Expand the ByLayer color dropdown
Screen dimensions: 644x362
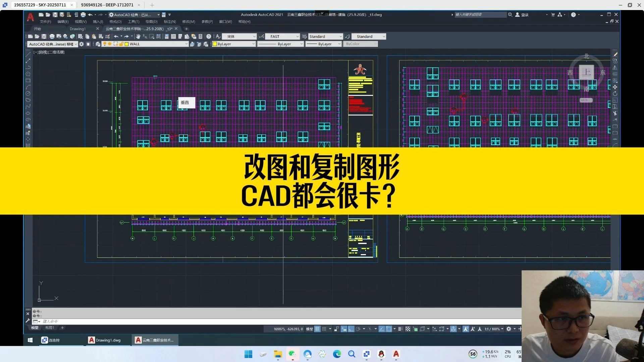253,44
